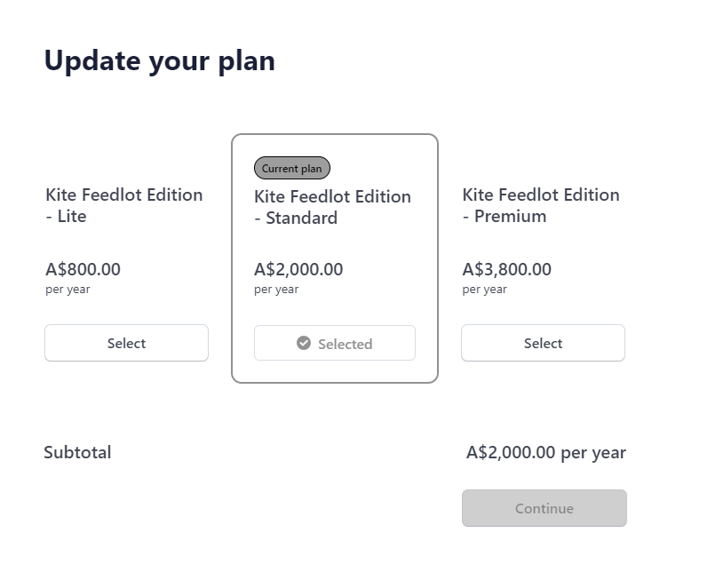Click the A$3,800.00 price text
The width and height of the screenshot is (715, 588).
coord(507,269)
